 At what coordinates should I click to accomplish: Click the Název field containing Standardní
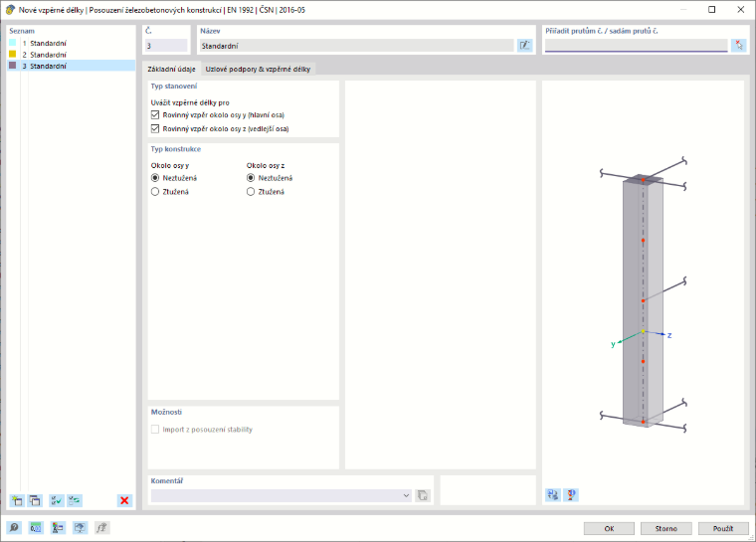pyautogui.click(x=357, y=46)
